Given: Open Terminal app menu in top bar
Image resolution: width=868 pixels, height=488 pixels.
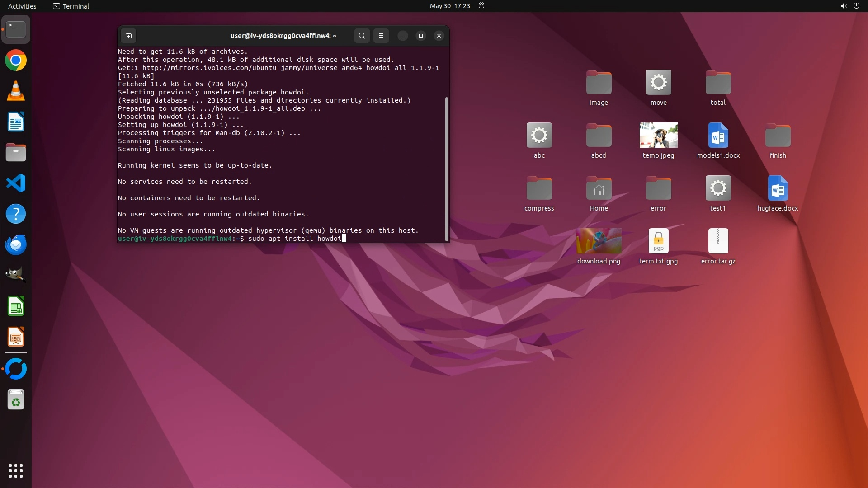Looking at the screenshot, I should pos(71,6).
